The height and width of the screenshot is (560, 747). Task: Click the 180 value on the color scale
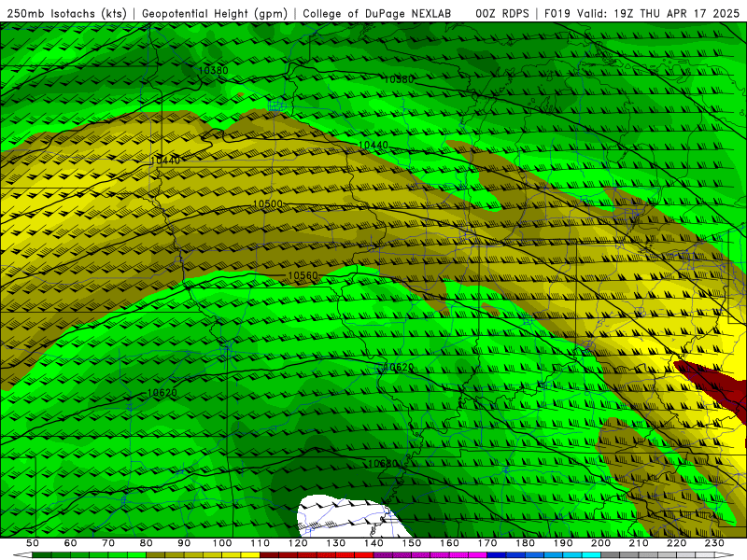click(525, 543)
